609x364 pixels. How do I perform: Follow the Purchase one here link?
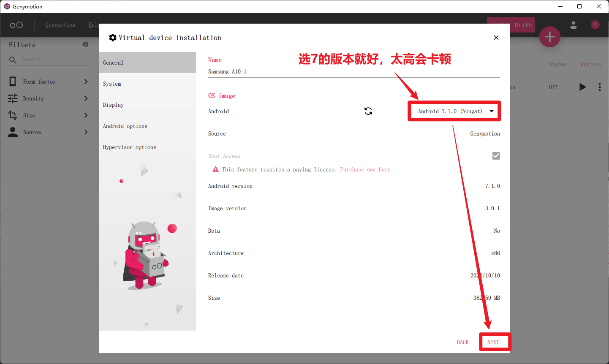[365, 169]
